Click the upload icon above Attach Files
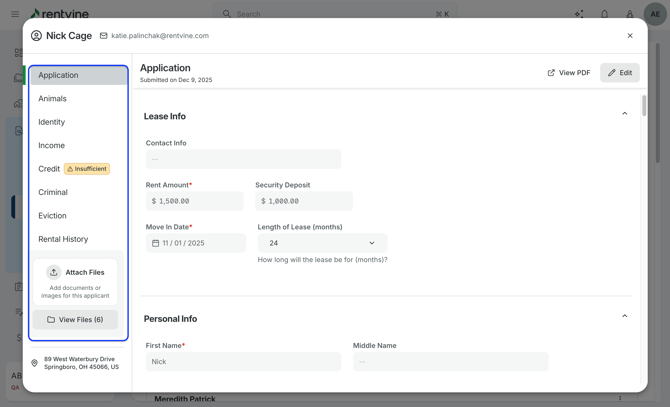Screen dimensions: 670x407 tap(54, 272)
